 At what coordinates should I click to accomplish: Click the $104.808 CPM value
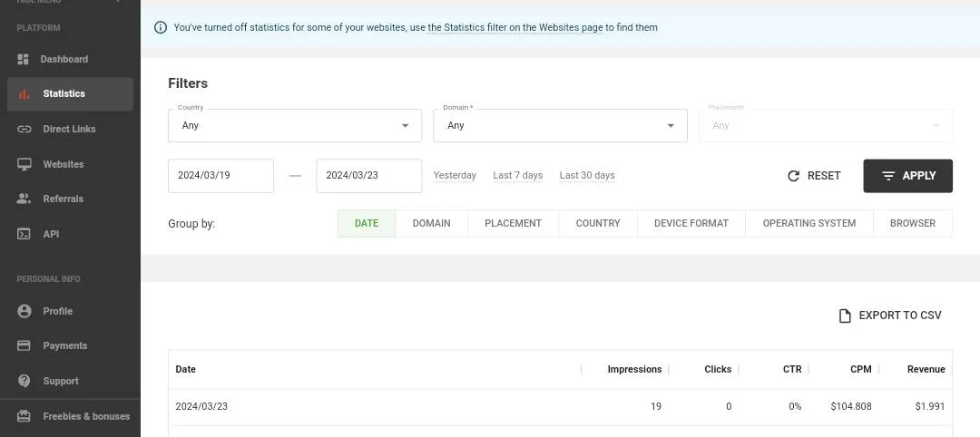pos(850,406)
